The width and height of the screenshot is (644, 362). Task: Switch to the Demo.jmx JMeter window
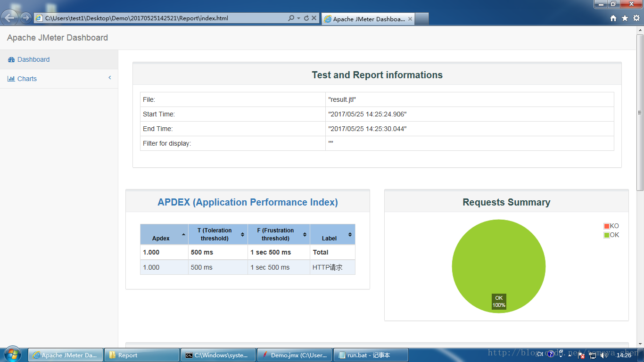click(x=295, y=355)
